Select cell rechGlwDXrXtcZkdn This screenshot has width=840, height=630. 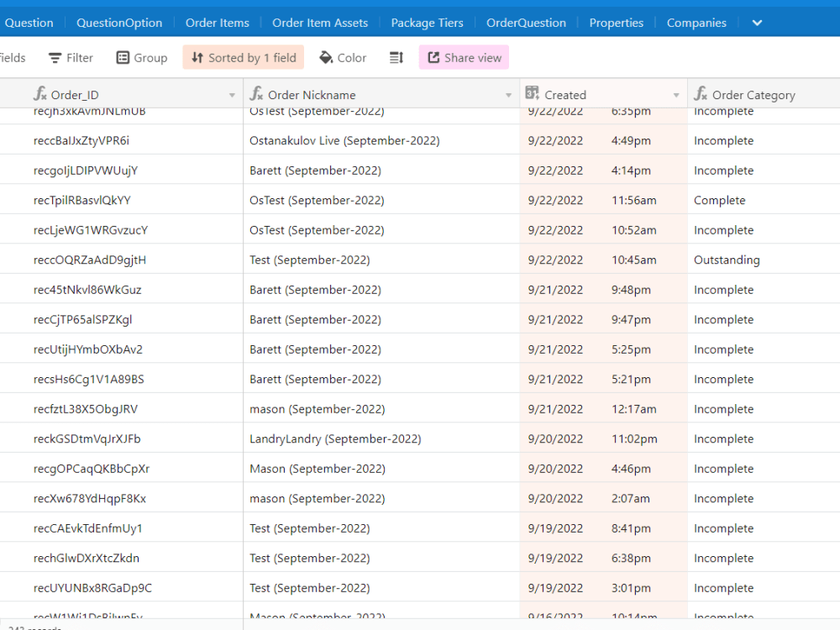122,559
